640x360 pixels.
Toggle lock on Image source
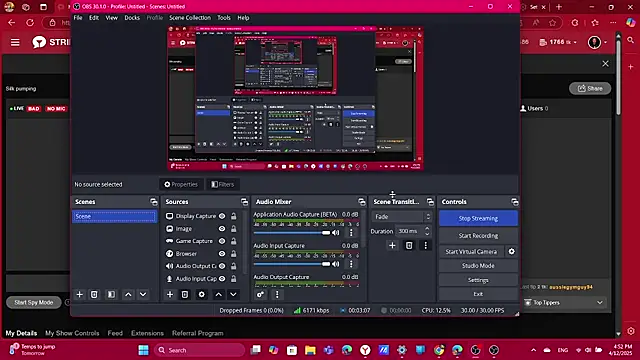click(x=233, y=229)
